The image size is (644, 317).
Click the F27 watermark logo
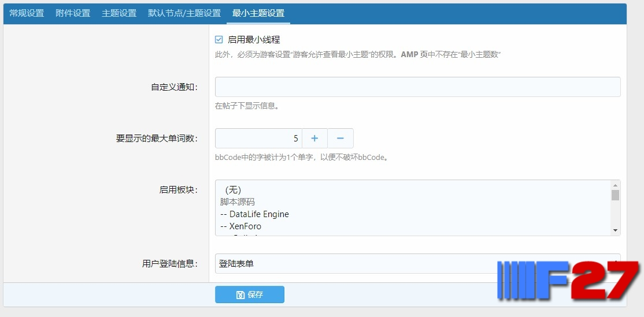tap(568, 280)
